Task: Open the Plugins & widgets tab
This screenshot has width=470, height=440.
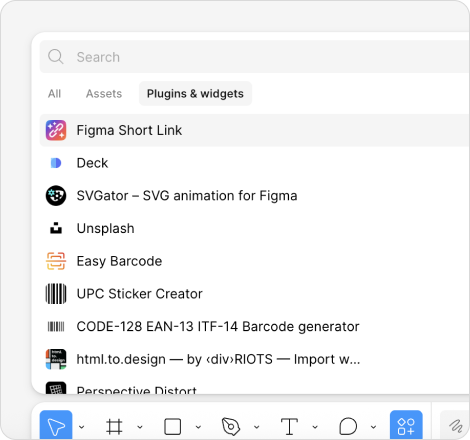Action: click(x=195, y=94)
